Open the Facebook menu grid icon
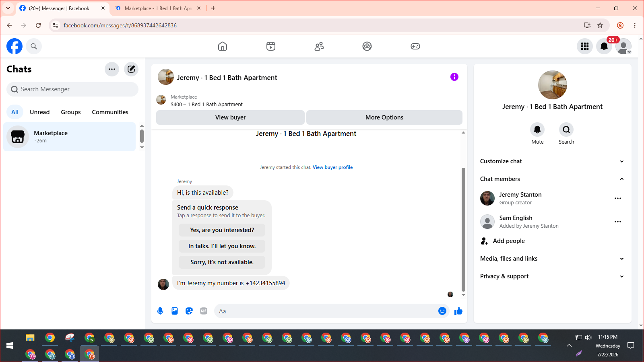This screenshot has height=362, width=644. [585, 46]
